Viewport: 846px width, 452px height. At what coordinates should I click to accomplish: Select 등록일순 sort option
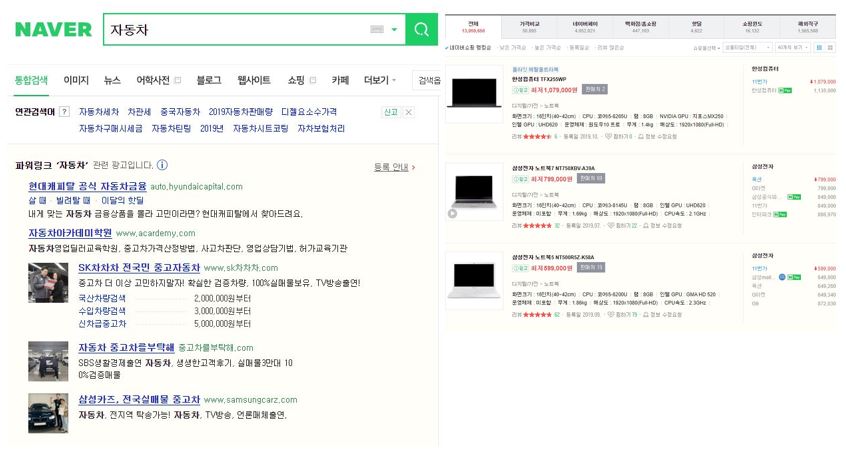[579, 47]
